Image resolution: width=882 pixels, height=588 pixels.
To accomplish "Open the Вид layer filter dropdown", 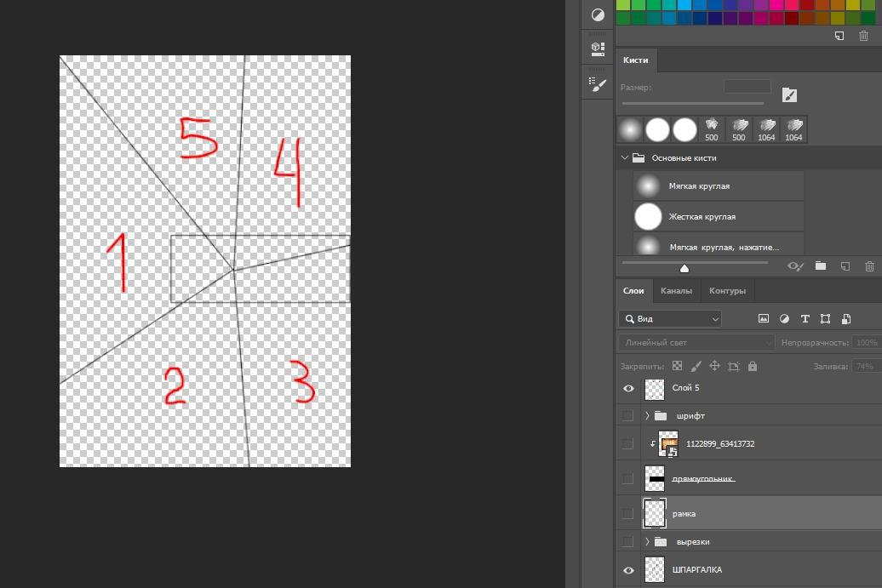I will pos(669,318).
